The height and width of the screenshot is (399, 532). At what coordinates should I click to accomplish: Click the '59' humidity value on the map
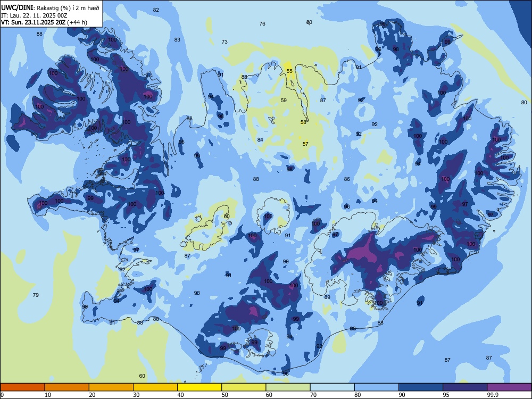click(x=284, y=100)
